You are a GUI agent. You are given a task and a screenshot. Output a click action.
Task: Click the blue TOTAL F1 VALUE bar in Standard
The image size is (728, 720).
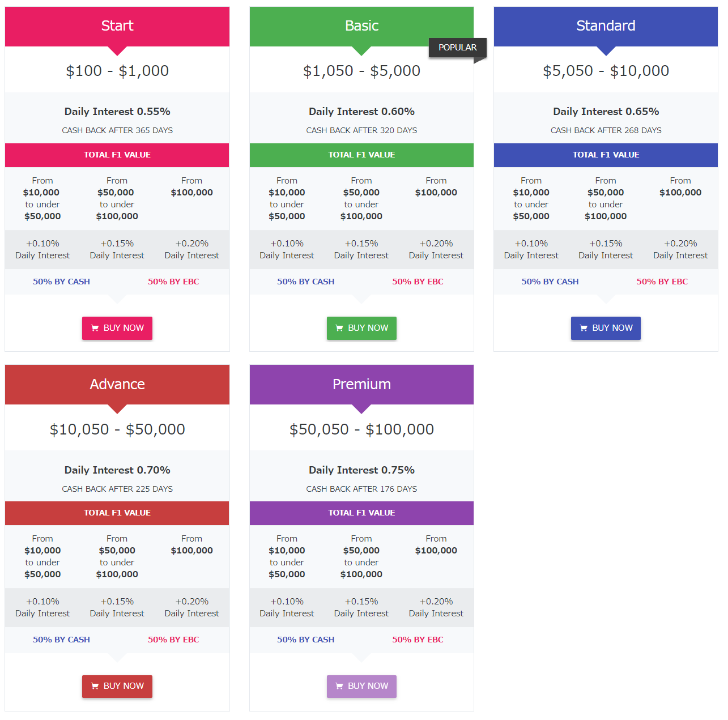pos(606,155)
